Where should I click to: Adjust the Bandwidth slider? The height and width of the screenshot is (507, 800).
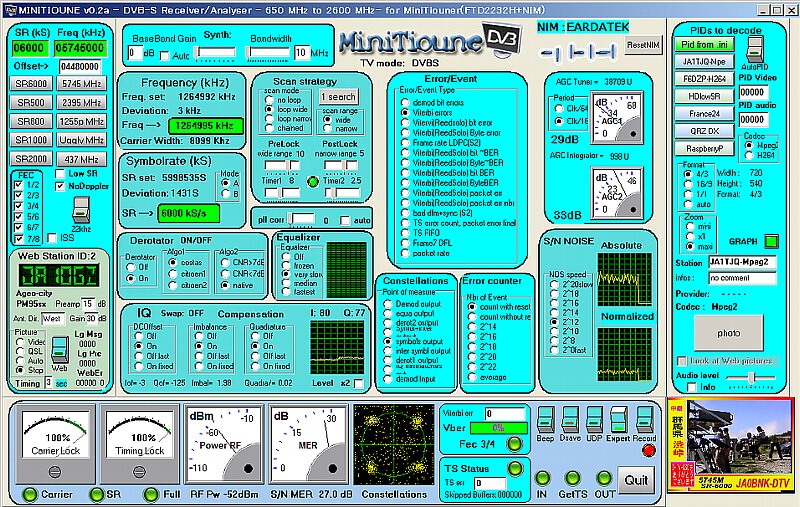268,53
